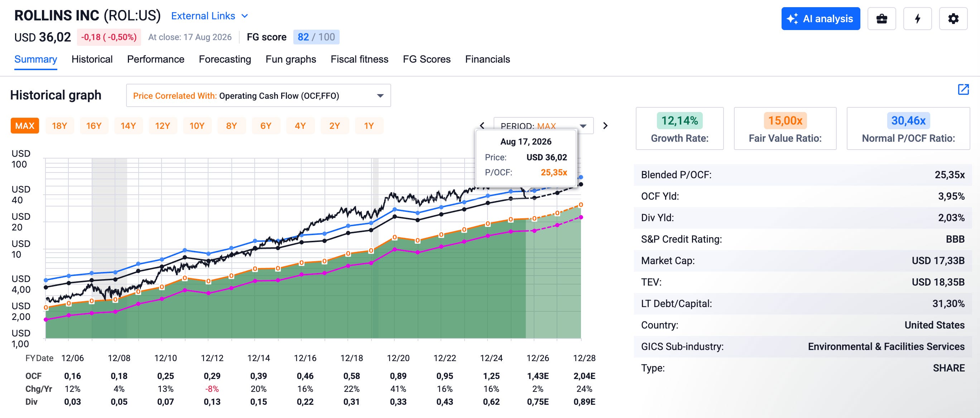The height and width of the screenshot is (418, 980).
Task: Open the briefcase portfolio icon
Action: pos(881,19)
